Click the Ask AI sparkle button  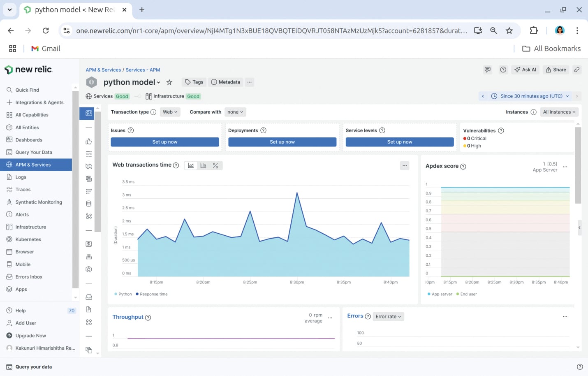[525, 70]
